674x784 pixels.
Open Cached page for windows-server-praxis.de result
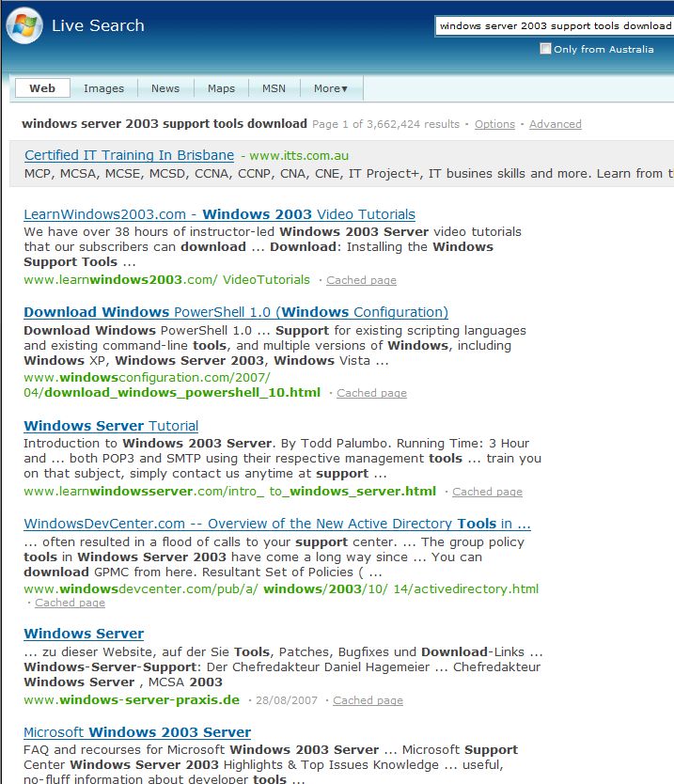tap(368, 700)
